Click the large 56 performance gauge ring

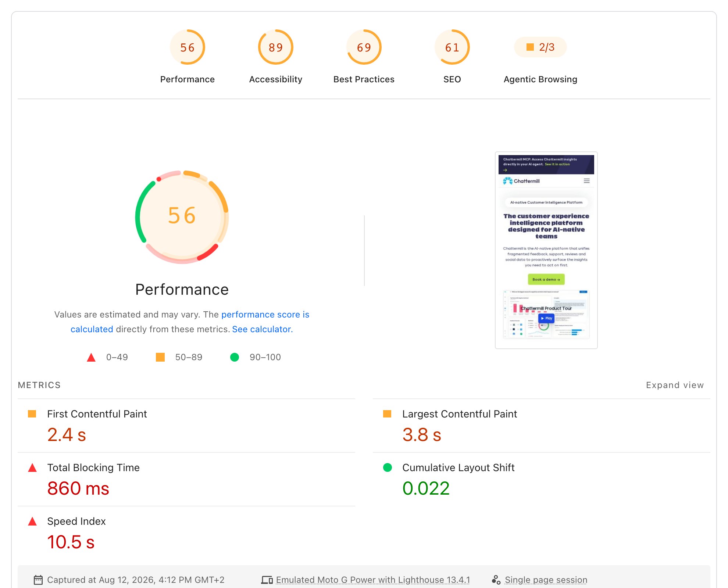(x=182, y=217)
